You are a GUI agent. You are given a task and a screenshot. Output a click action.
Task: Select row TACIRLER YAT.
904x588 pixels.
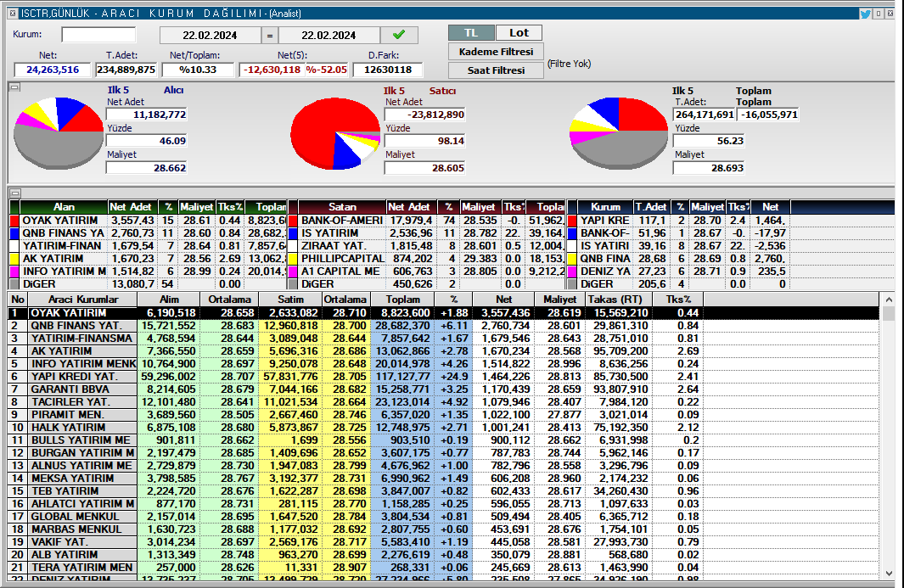point(444,402)
